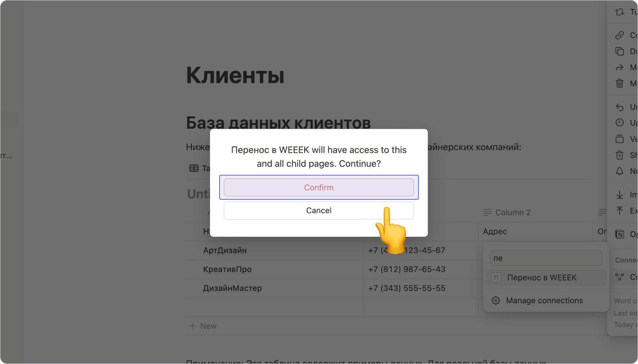Viewport: 638px width, 364px height.
Task: Click the connection search field
Action: [x=546, y=258]
